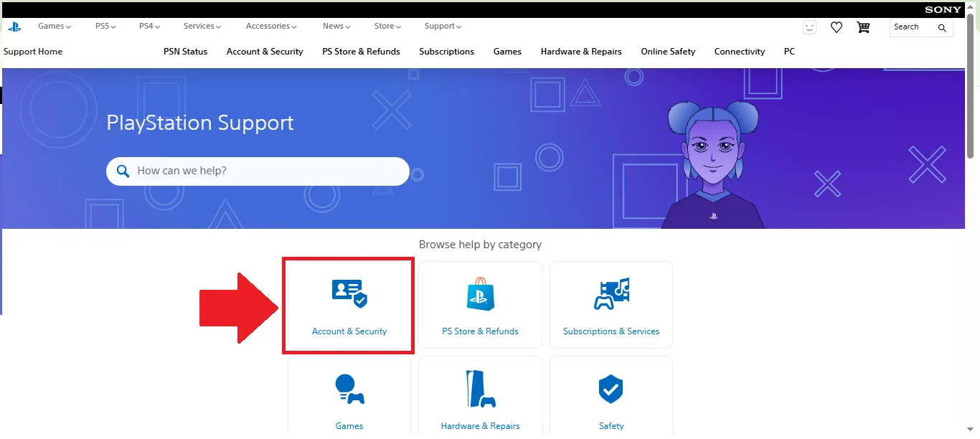This screenshot has height=439, width=980.
Task: Open the profile smiley face icon
Action: [x=809, y=27]
